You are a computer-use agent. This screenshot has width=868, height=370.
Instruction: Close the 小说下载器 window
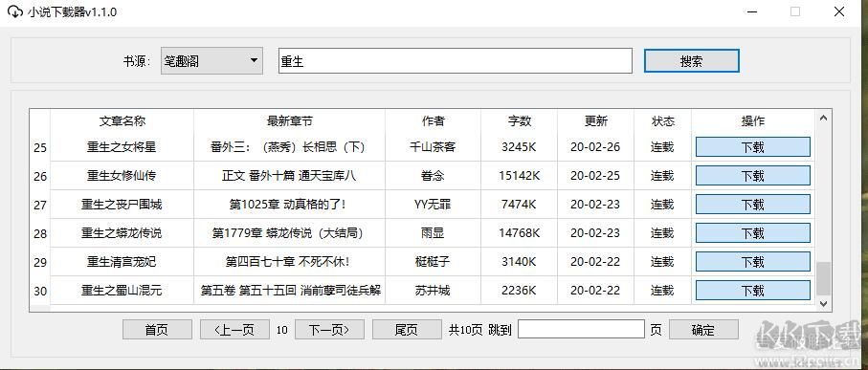click(x=839, y=11)
